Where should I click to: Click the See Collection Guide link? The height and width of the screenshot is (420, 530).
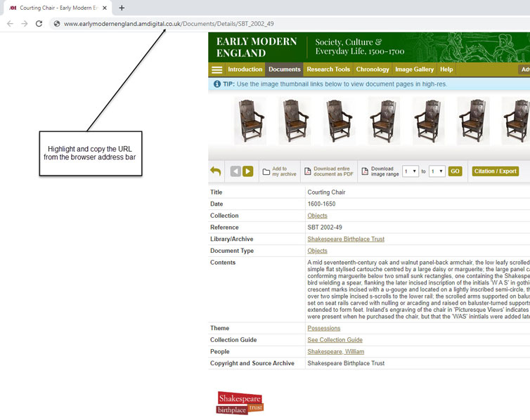(x=335, y=340)
